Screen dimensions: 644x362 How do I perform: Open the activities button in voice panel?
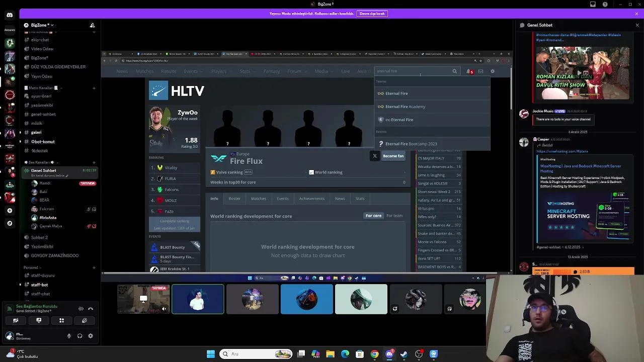[61, 320]
